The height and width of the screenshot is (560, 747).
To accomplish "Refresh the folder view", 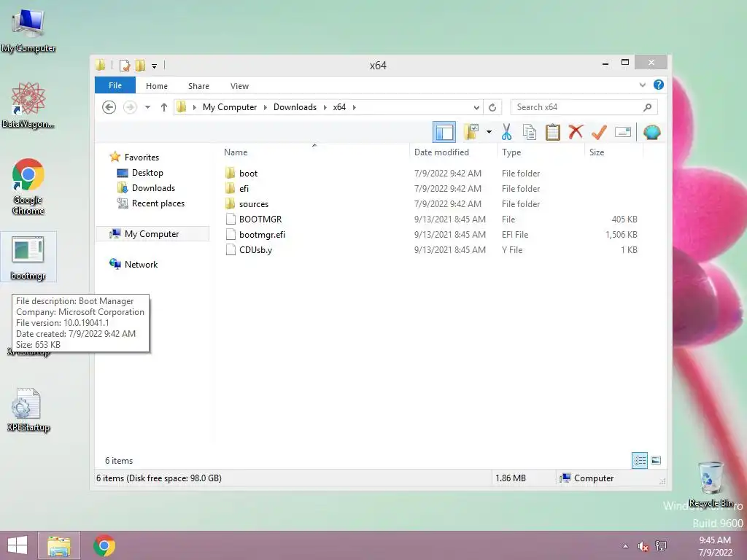I will [492, 107].
